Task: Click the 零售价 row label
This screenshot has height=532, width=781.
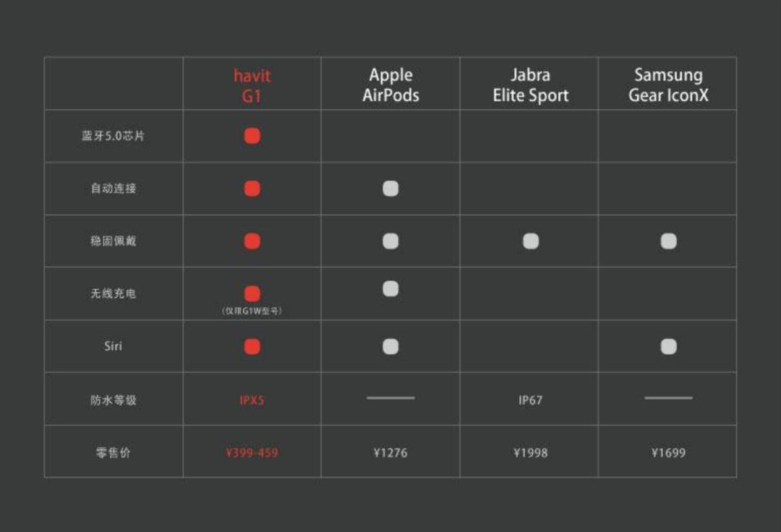Action: tap(113, 453)
